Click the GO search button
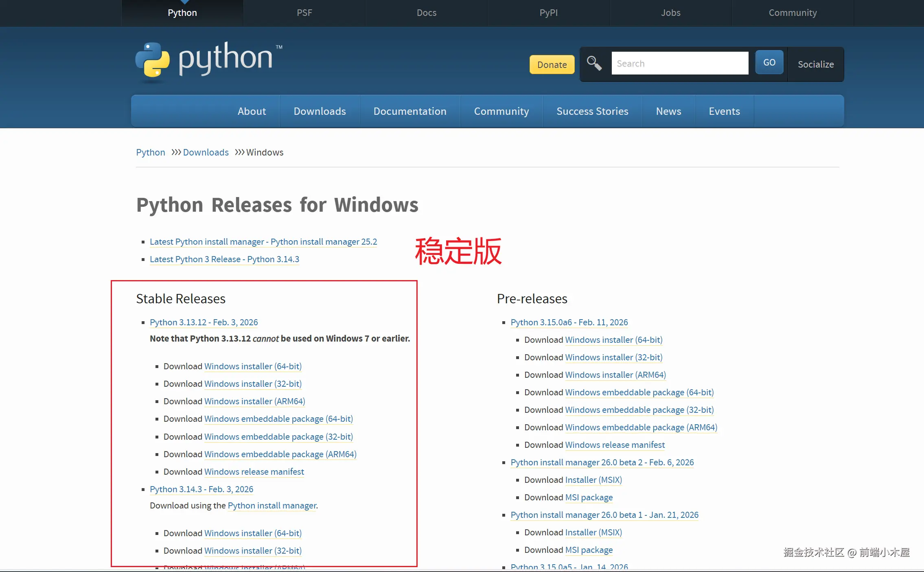This screenshot has height=572, width=924. pos(769,63)
